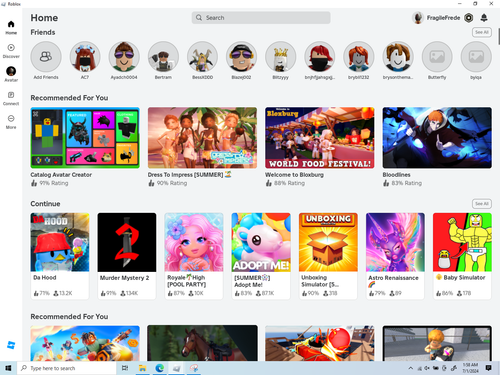Open Catalog Avatar Creator thumbnail
The image size is (500, 375).
[x=85, y=138]
